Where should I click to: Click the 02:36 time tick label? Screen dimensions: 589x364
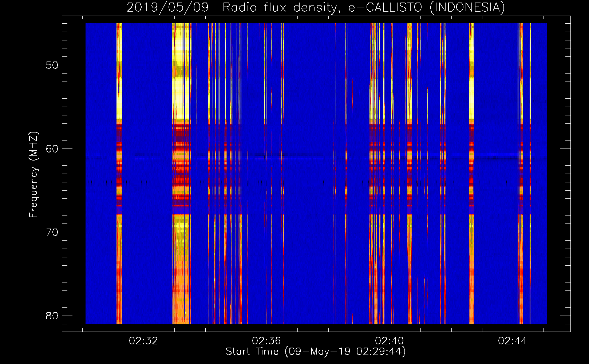[266, 341]
